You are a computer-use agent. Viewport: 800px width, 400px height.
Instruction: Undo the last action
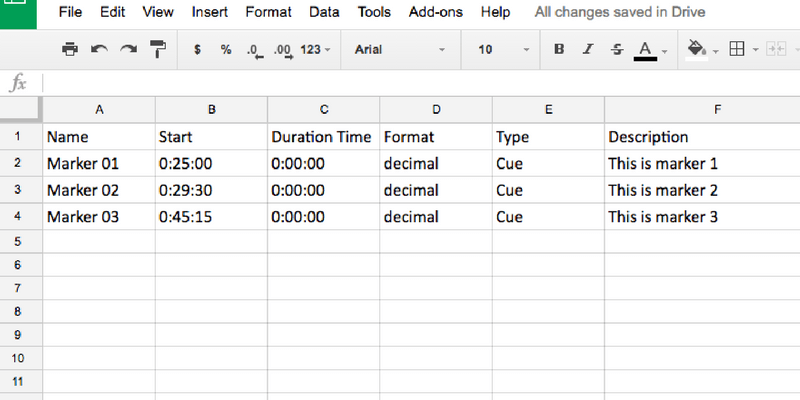pyautogui.click(x=99, y=49)
